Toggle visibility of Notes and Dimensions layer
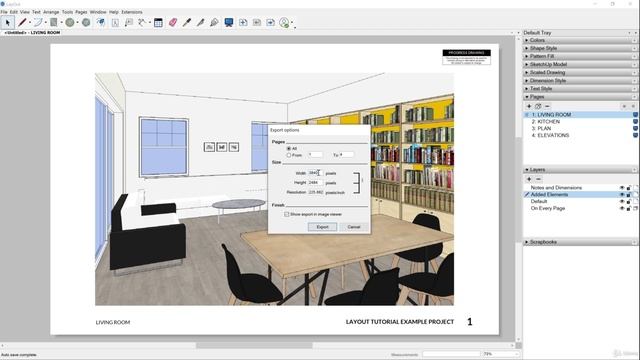Screen dimensions: 640x360 pyautogui.click(x=622, y=188)
